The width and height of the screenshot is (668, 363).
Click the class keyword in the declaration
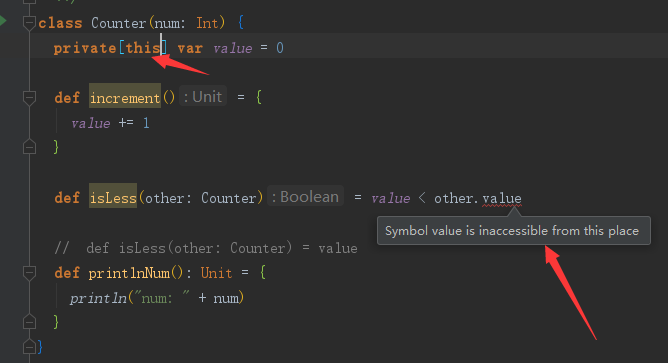click(60, 23)
